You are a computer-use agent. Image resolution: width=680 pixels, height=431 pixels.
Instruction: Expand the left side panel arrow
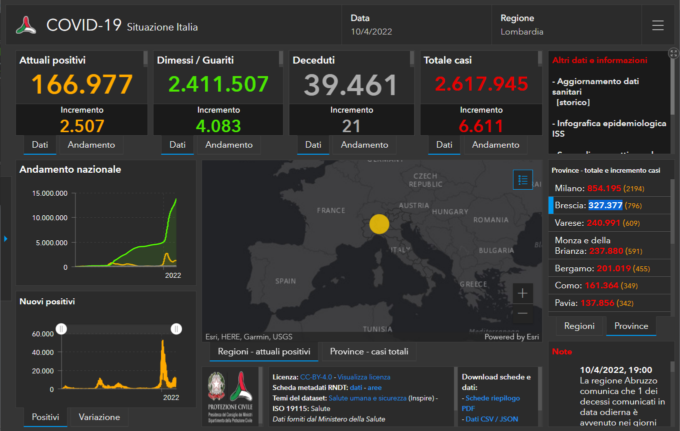(x=5, y=238)
